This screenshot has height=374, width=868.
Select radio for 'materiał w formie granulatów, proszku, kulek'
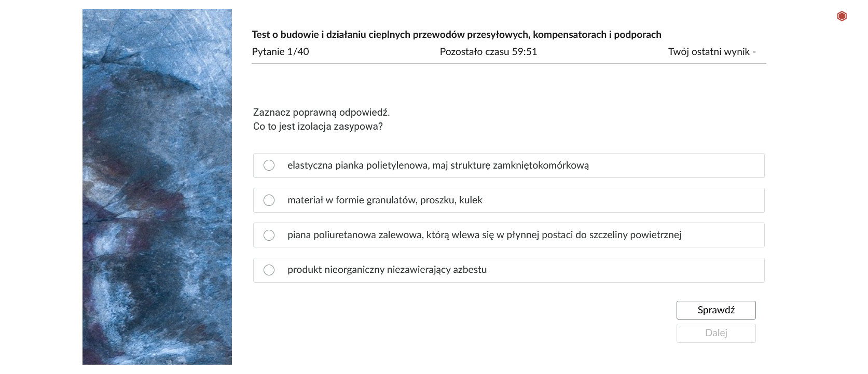pyautogui.click(x=269, y=200)
